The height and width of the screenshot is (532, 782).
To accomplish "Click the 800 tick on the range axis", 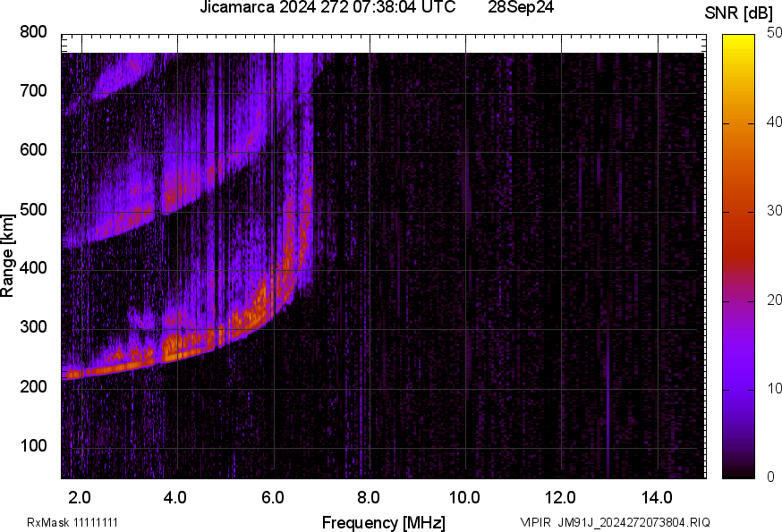I will (x=33, y=32).
